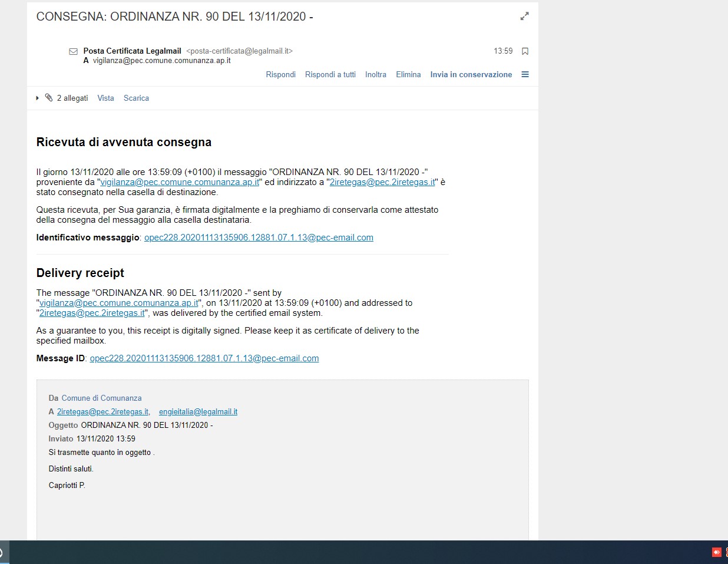
Task: Click Rispondi to reply to the message
Action: (x=280, y=75)
